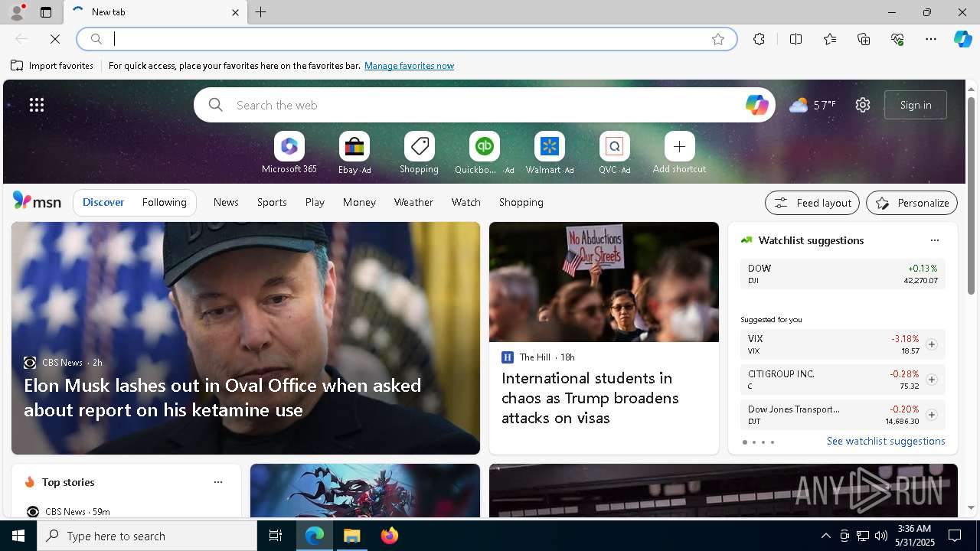Open Browser essentials heart icon
The height and width of the screenshot is (551, 980).
(897, 39)
